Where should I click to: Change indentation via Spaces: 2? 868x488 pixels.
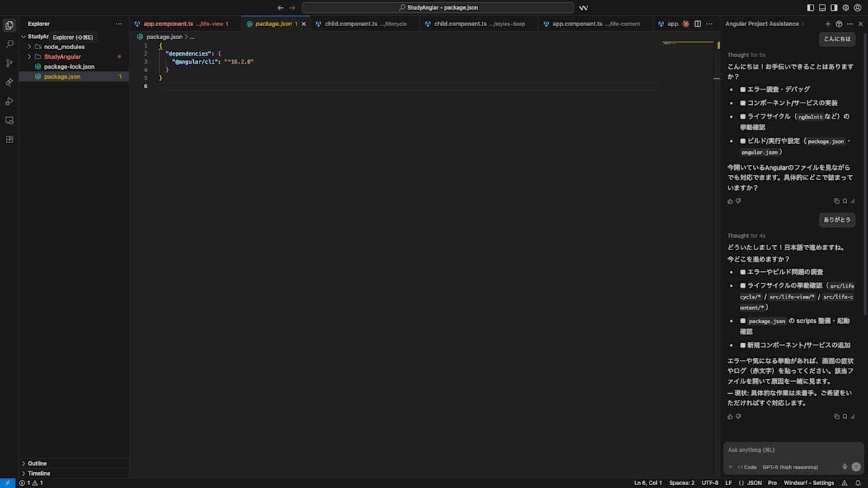coord(681,483)
